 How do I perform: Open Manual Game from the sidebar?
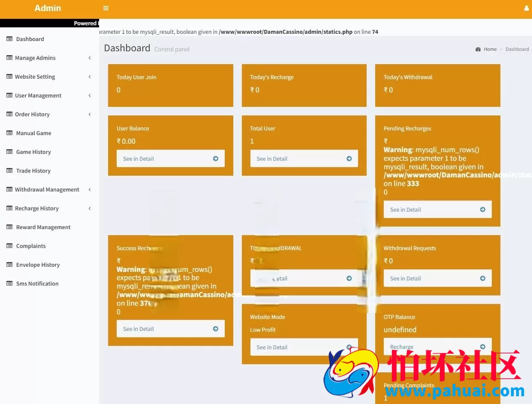(33, 133)
